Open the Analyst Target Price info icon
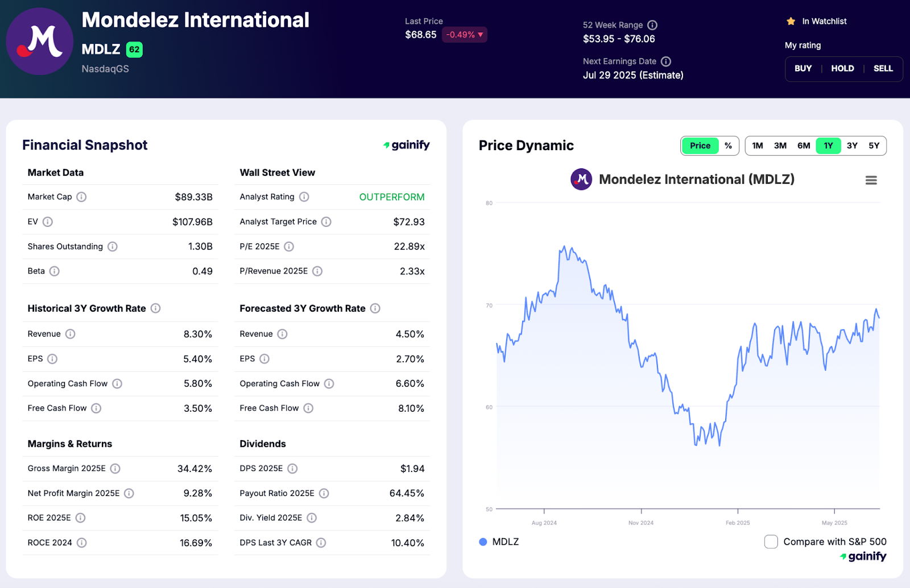The width and height of the screenshot is (910, 588). click(326, 222)
